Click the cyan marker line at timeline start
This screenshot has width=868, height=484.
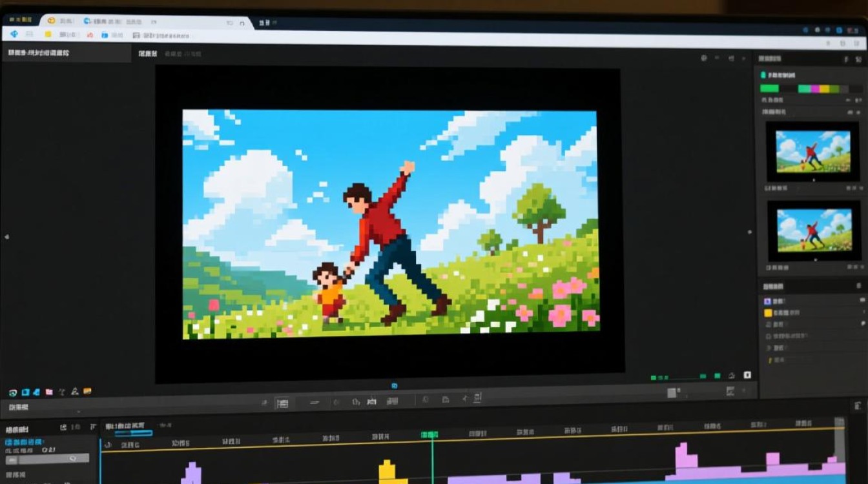(101, 461)
